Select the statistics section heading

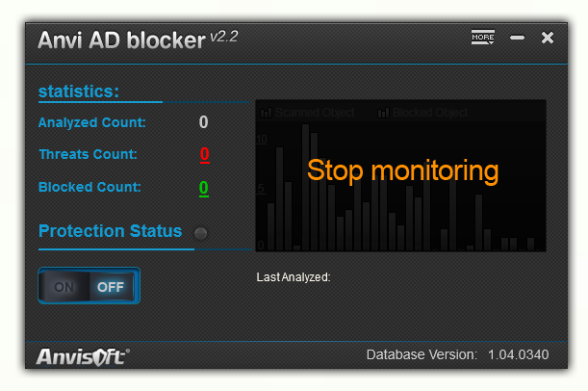click(79, 91)
